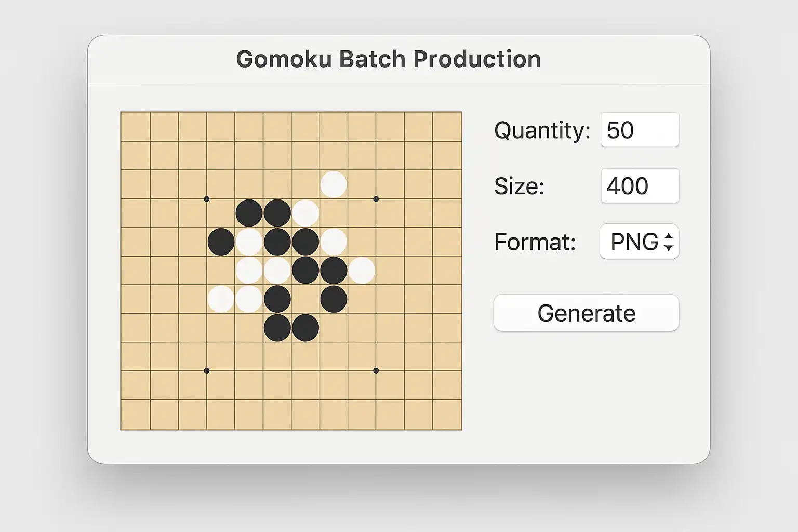Select the rightmost white stone

(362, 270)
